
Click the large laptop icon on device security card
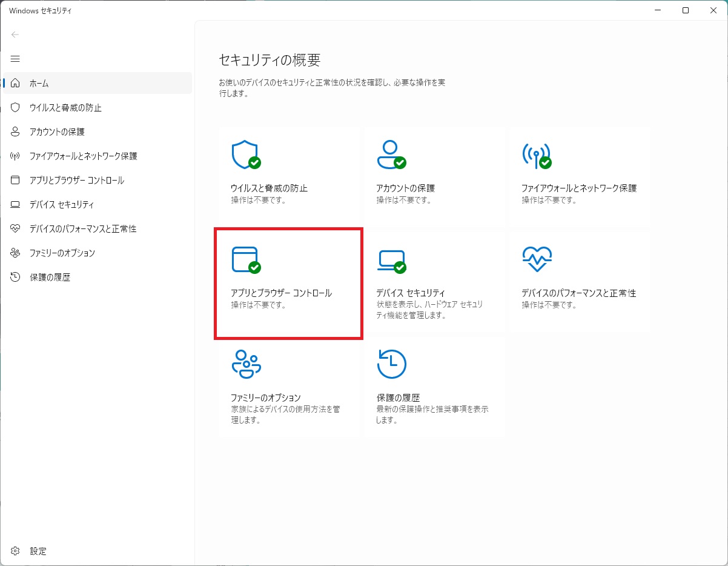tap(391, 261)
